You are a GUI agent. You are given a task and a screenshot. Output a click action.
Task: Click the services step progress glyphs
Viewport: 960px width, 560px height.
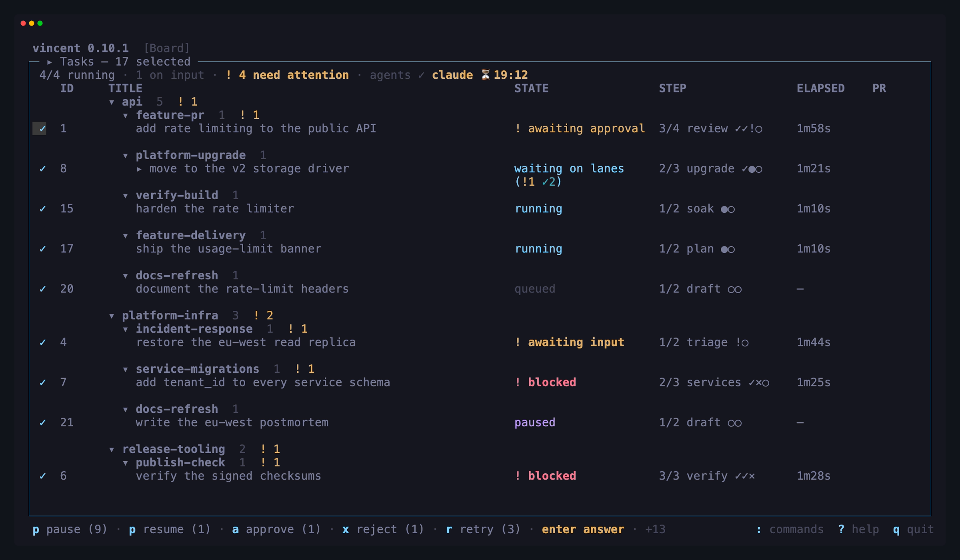pos(759,382)
